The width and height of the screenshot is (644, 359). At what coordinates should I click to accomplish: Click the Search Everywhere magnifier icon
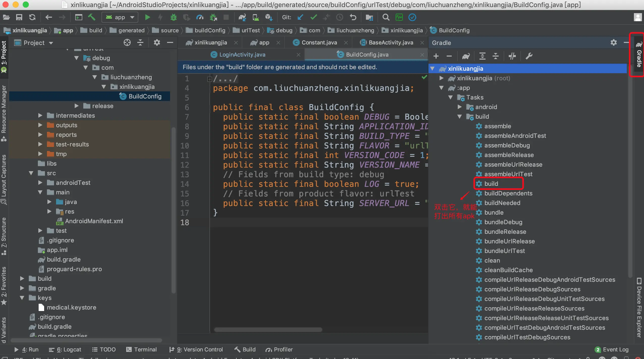[x=386, y=17]
